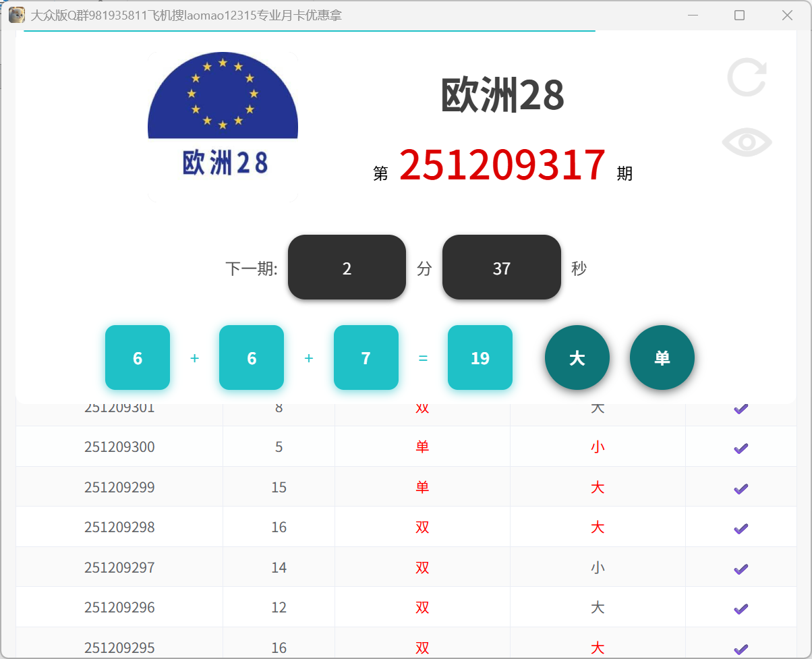This screenshot has width=812, height=659.
Task: Click the minutes countdown box showing 2
Action: [347, 267]
